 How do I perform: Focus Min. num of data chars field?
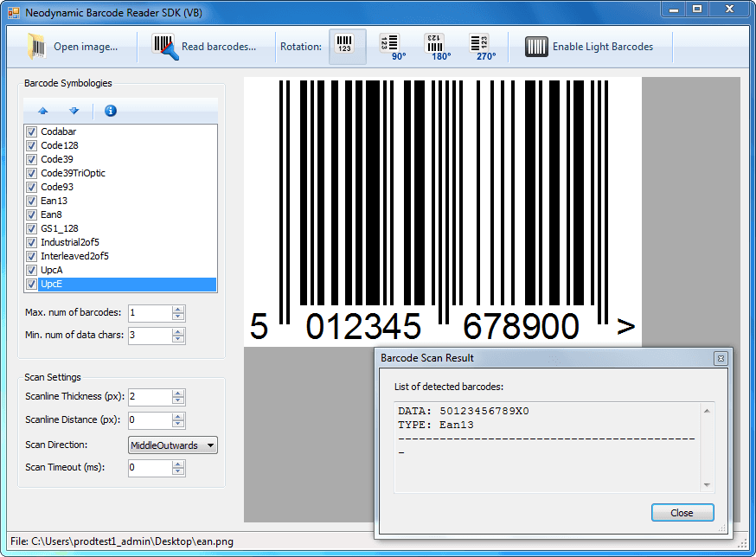point(150,336)
